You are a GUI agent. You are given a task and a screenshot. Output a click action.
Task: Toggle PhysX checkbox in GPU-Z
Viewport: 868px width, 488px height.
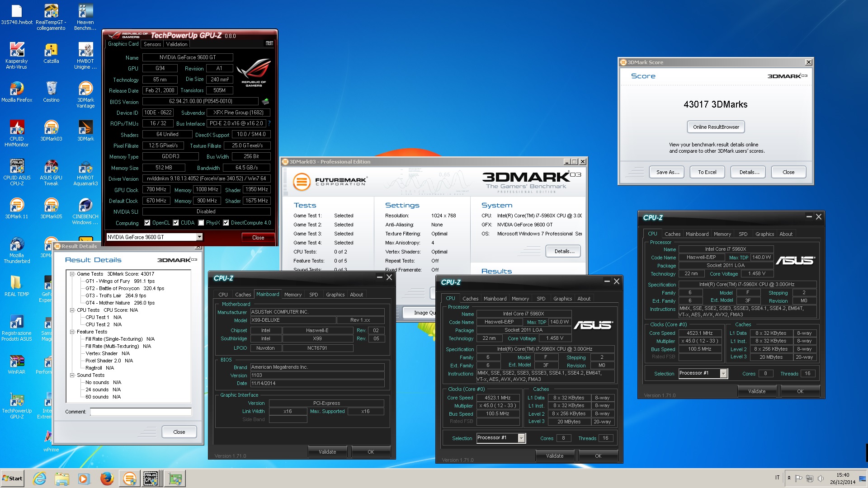click(x=201, y=223)
